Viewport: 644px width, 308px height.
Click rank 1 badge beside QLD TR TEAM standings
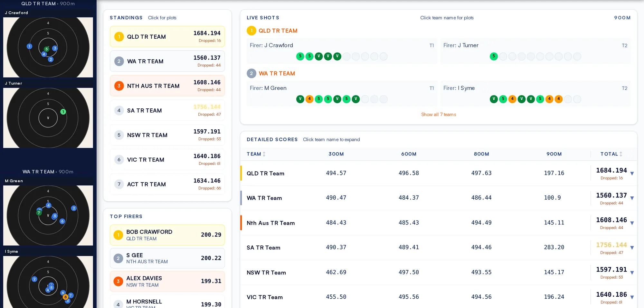(119, 37)
